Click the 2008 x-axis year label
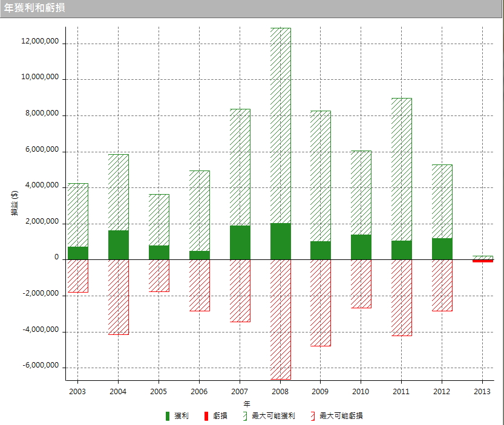The width and height of the screenshot is (504, 425). [x=280, y=391]
